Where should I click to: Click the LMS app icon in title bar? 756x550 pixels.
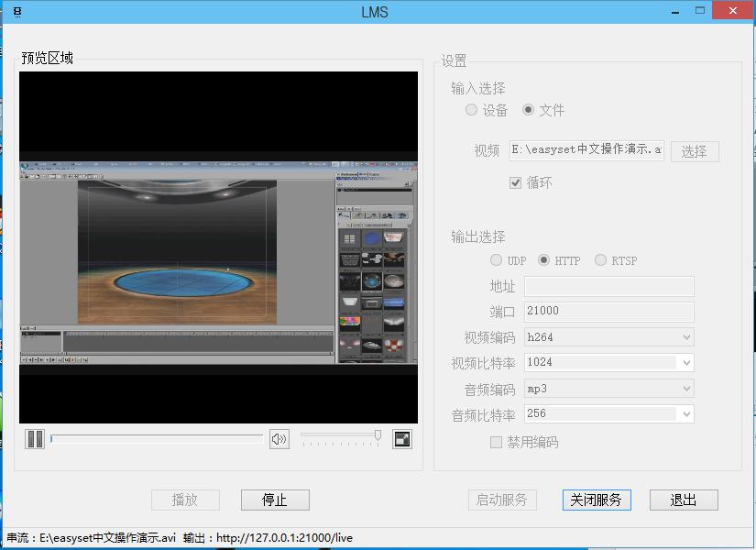click(17, 11)
